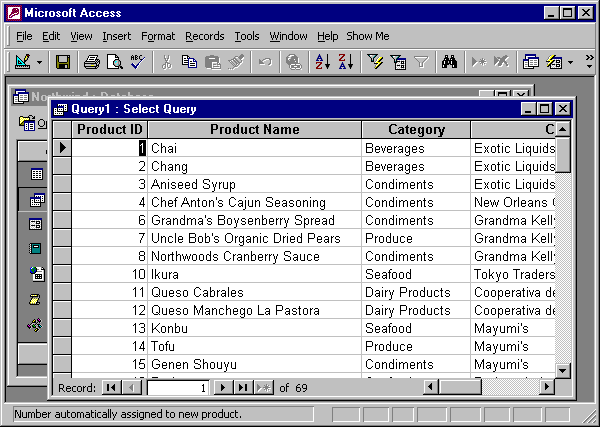Screen dimensions: 600x427
Task: Select Queries object in Northwind database window
Action: tap(37, 199)
